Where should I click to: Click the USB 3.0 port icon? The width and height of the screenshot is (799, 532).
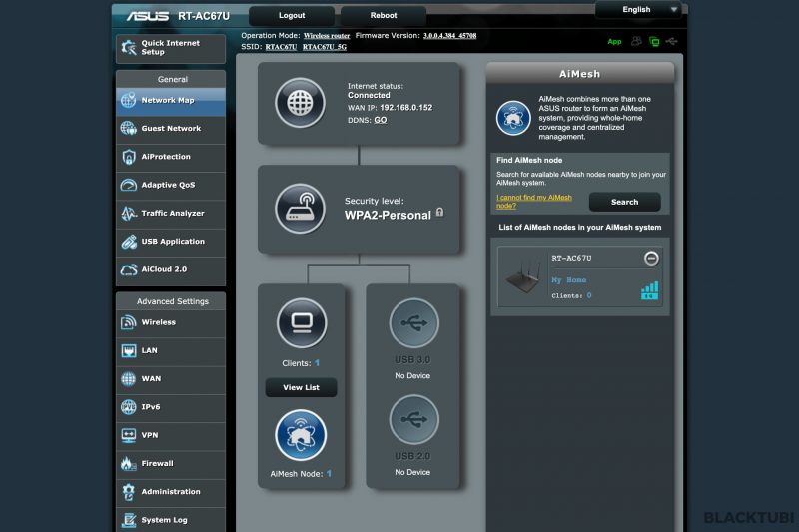413,323
